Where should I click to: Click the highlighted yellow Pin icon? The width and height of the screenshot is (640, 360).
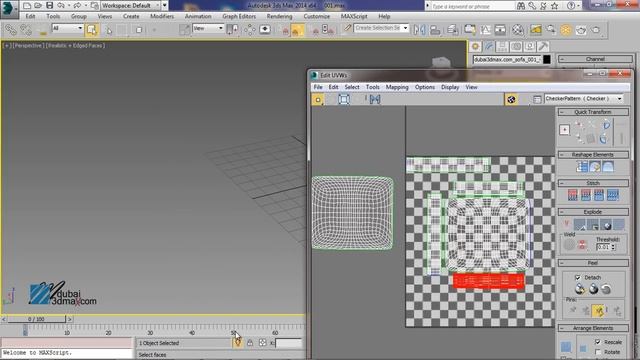point(598,311)
